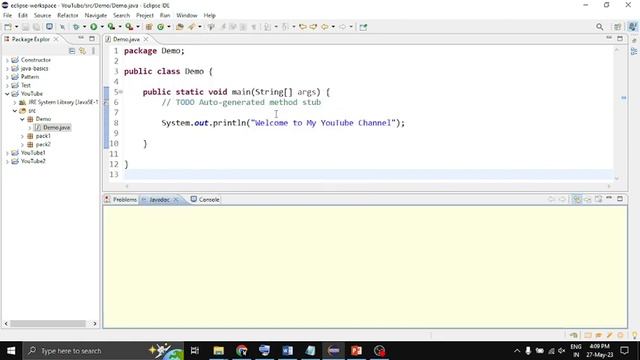This screenshot has width=640, height=360.
Task: Click the New Java Class icon
Action: [x=160, y=27]
